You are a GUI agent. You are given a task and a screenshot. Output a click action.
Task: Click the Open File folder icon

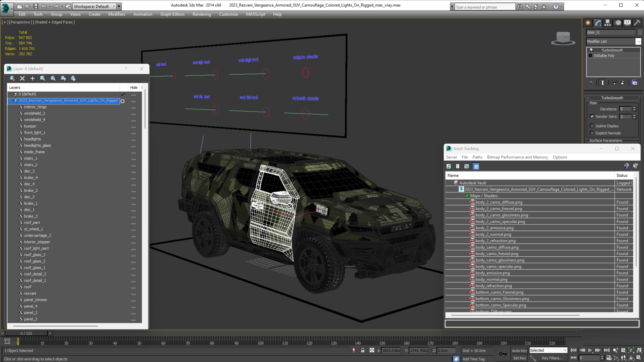point(28,6)
